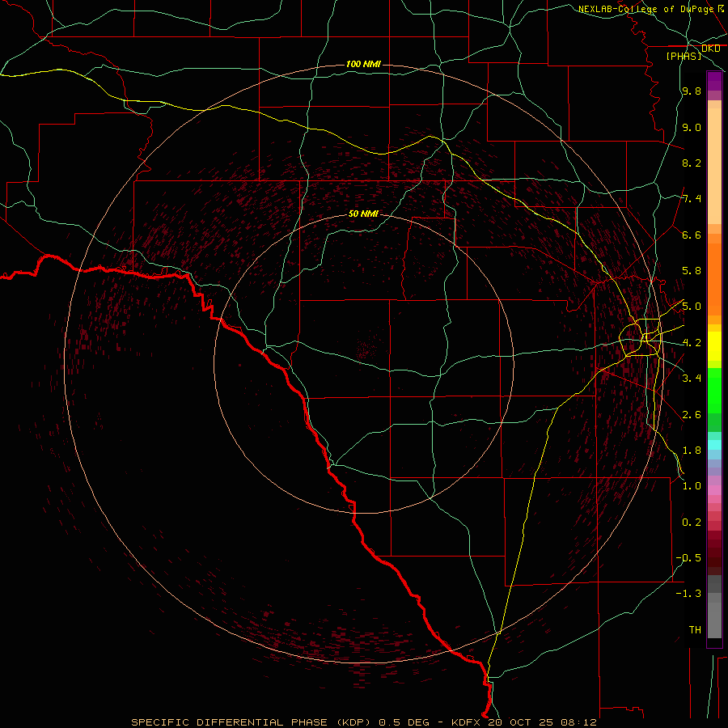The height and width of the screenshot is (728, 728).
Task: Click the "50 NMI" range ring label
Action: click(x=363, y=214)
